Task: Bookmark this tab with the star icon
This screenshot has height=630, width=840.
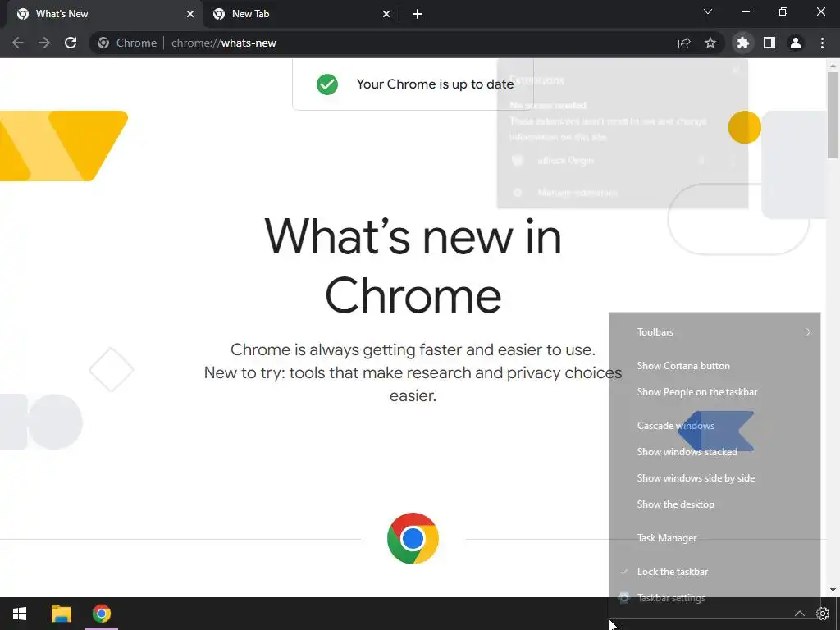Action: coord(710,43)
